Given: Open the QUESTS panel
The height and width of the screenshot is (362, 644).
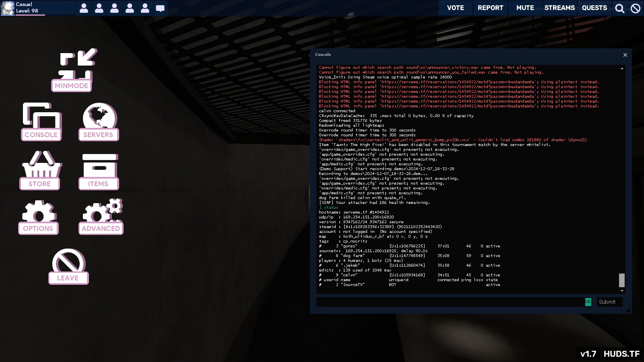Looking at the screenshot, I should (594, 8).
